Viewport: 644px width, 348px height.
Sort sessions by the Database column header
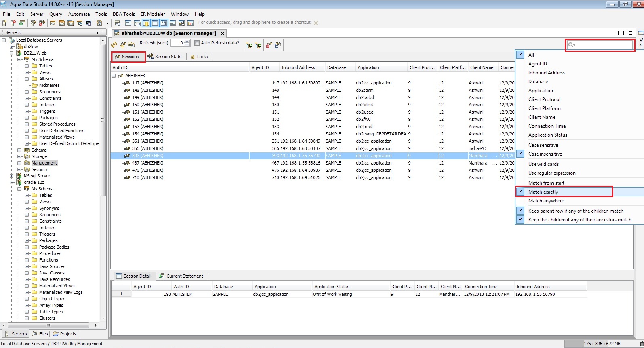340,67
